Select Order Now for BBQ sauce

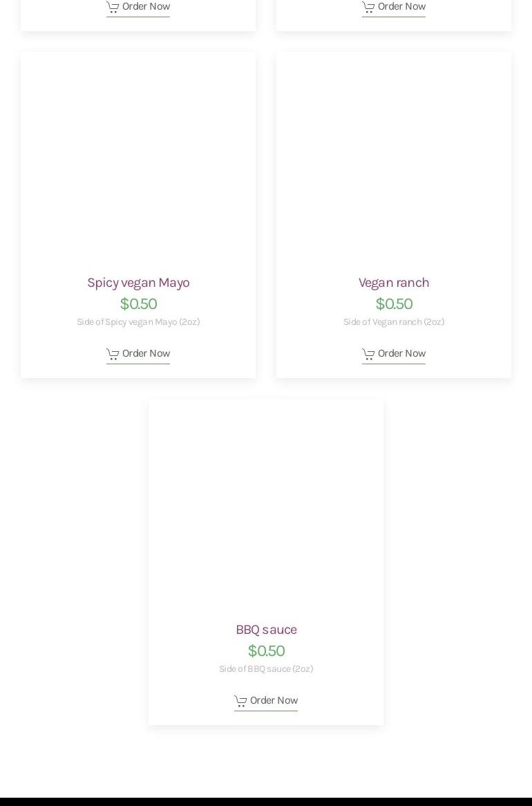pos(274,700)
